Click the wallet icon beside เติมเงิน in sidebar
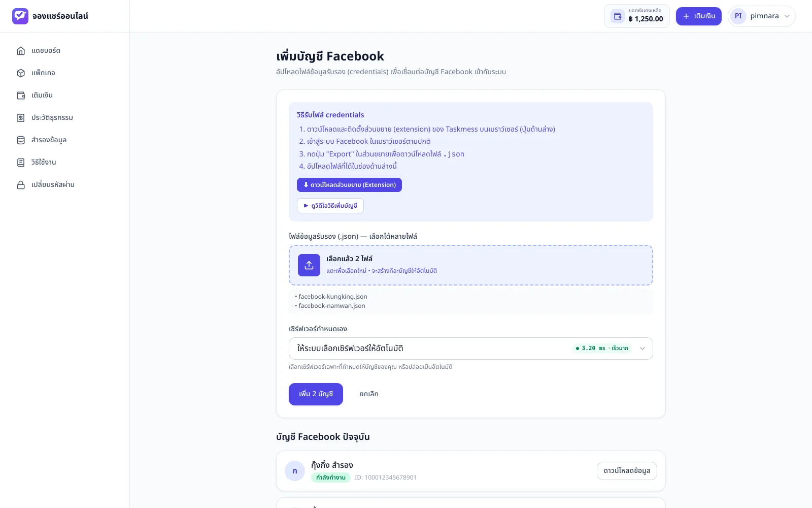 [21, 96]
